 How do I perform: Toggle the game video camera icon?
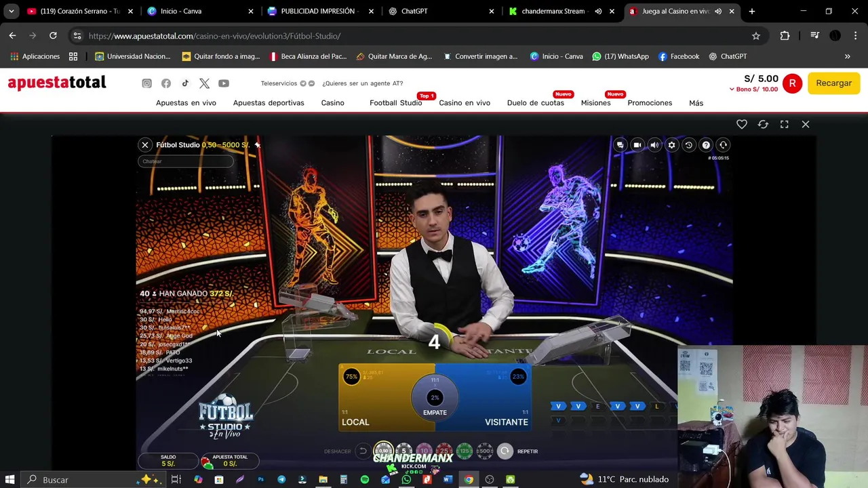(x=637, y=144)
